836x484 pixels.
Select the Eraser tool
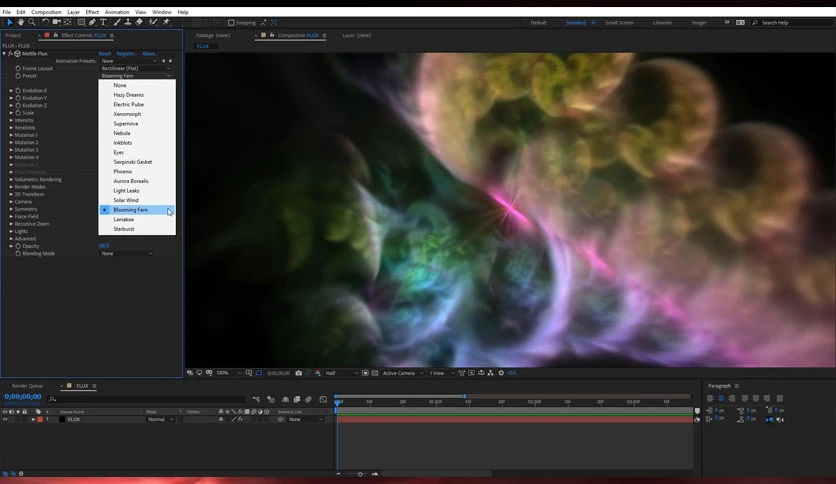coord(139,22)
